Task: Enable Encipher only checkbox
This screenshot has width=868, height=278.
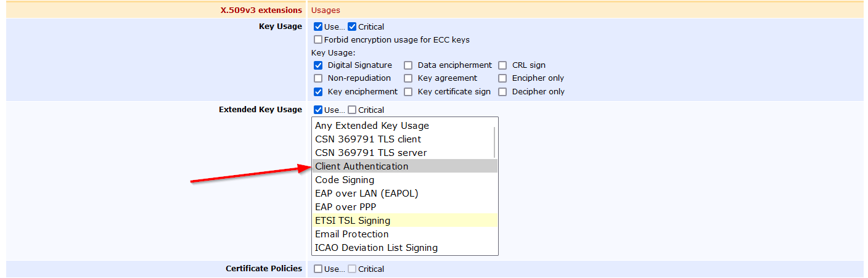Action: click(502, 78)
